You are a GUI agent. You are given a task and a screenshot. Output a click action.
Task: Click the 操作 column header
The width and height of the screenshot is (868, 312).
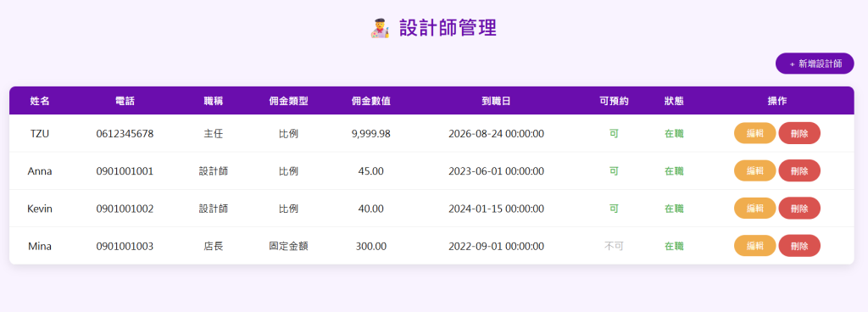click(x=777, y=101)
